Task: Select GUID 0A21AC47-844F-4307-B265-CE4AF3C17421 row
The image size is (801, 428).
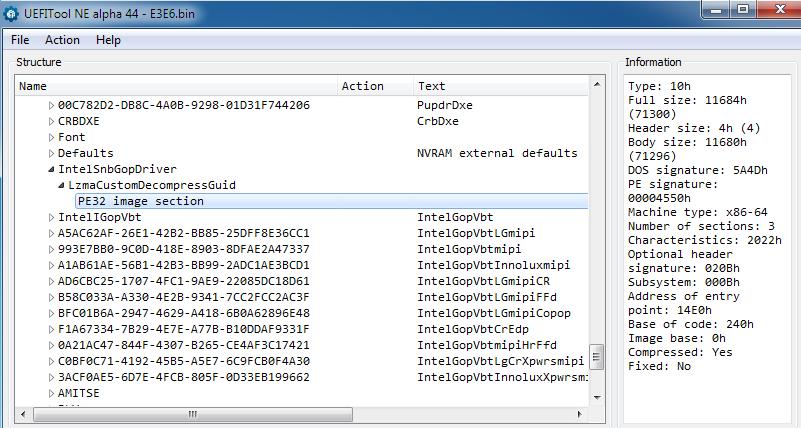Action: tap(183, 345)
